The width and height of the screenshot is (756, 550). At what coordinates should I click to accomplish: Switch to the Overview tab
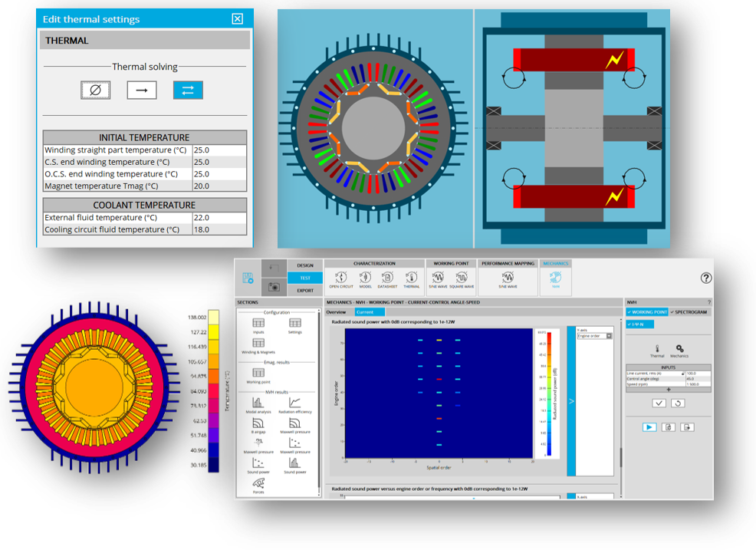pos(337,312)
